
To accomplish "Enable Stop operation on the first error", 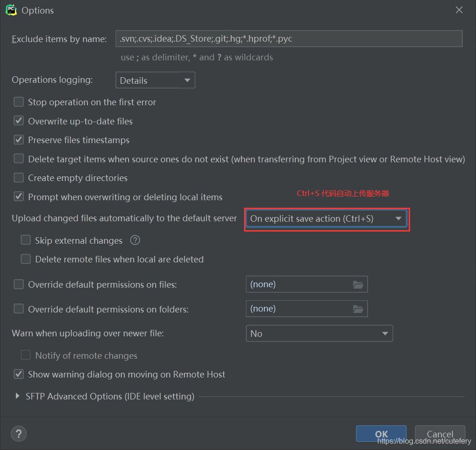I will (19, 102).
